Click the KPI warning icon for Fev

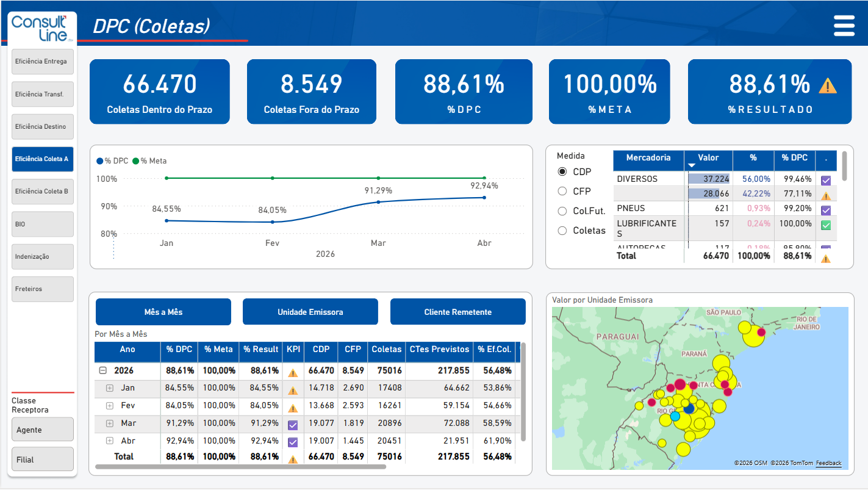pyautogui.click(x=293, y=408)
